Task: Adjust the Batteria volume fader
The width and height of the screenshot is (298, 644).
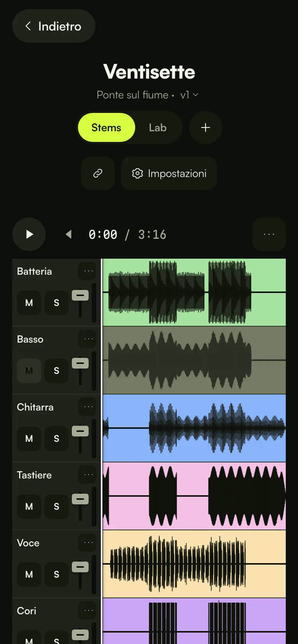Action: click(x=80, y=295)
